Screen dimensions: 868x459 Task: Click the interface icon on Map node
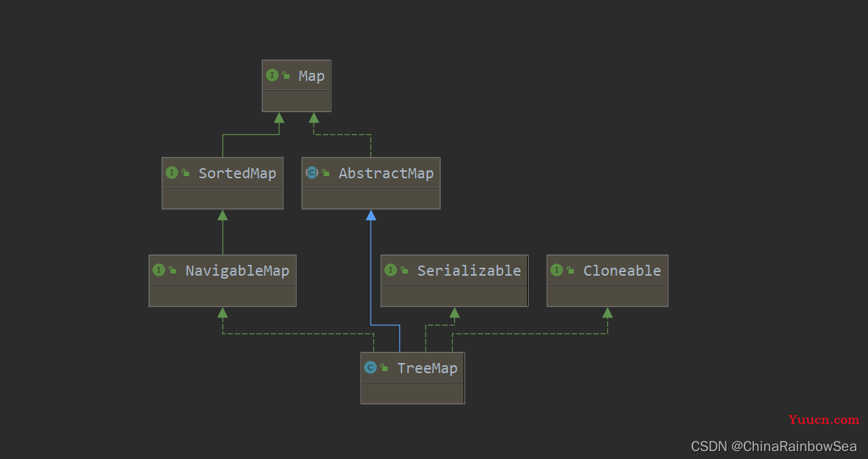pos(272,75)
